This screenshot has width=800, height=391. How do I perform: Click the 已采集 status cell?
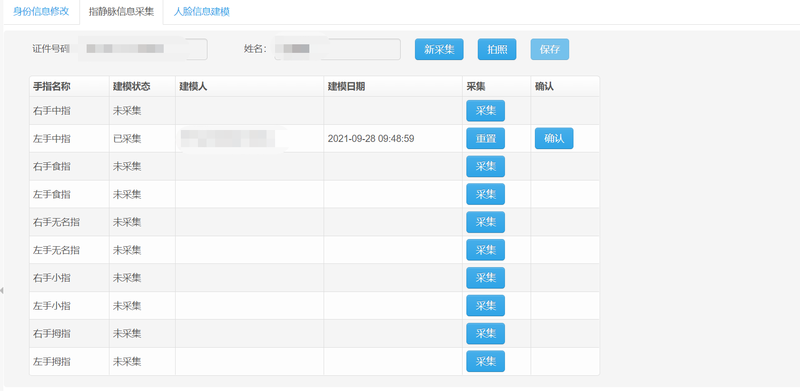tap(142, 138)
